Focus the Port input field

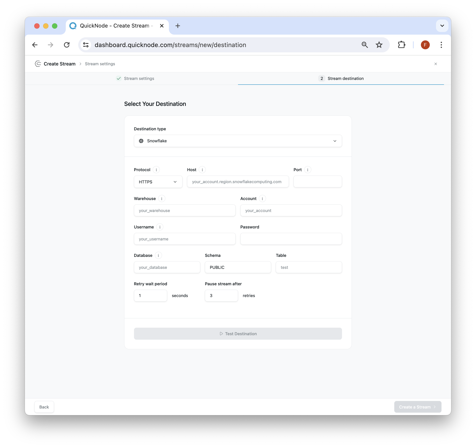point(318,182)
